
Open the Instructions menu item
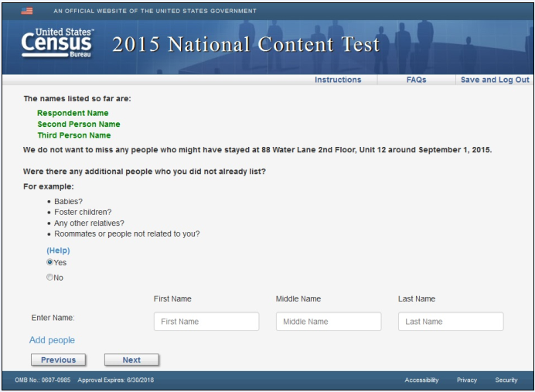click(338, 80)
